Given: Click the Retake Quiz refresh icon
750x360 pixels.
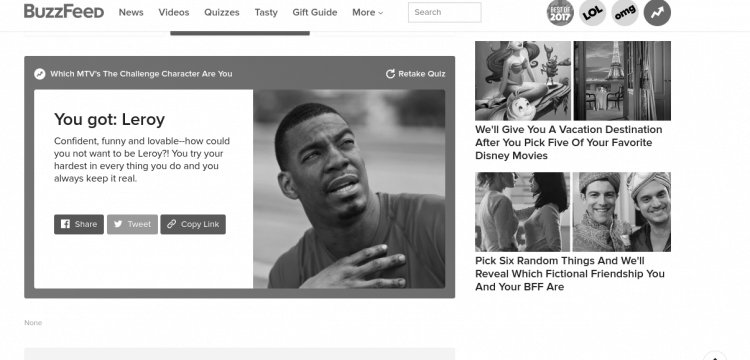Looking at the screenshot, I should 390,74.
